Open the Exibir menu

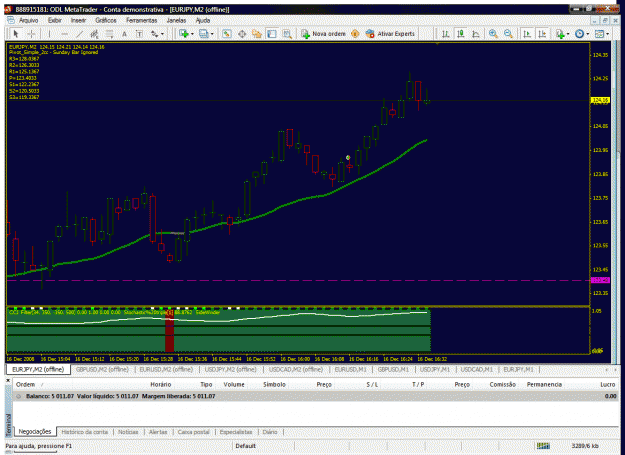coord(55,20)
